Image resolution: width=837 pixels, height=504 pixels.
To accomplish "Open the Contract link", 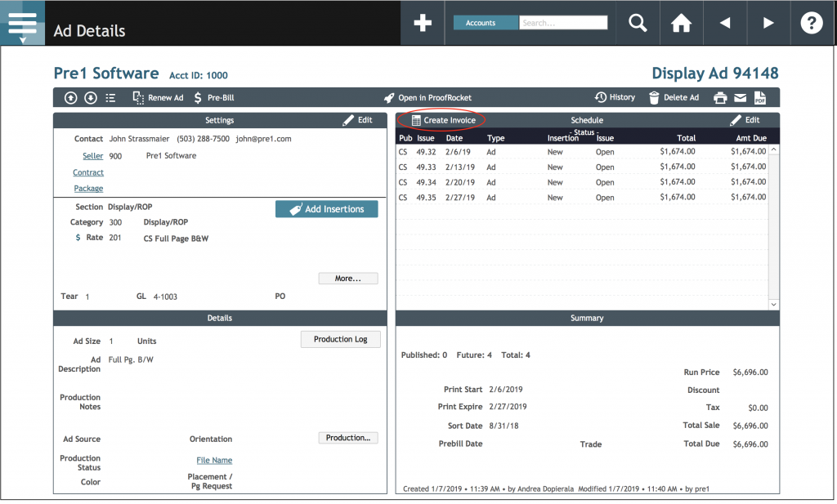I will coord(88,172).
